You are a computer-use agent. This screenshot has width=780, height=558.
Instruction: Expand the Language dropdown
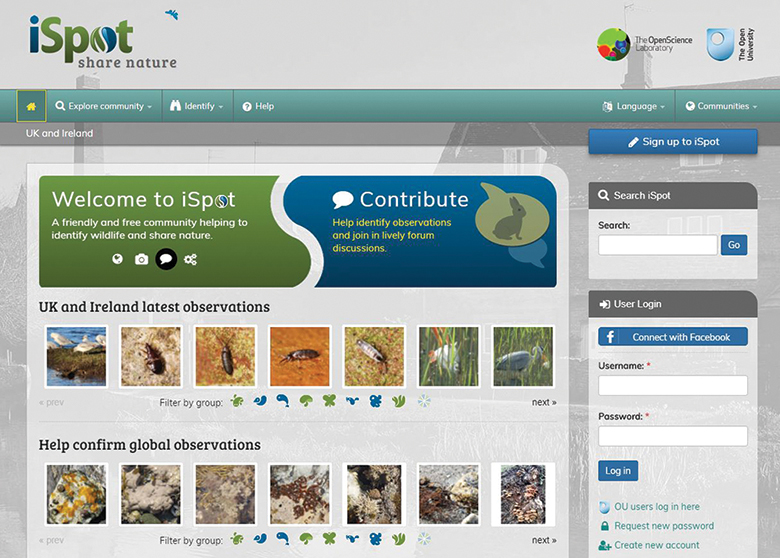click(634, 106)
